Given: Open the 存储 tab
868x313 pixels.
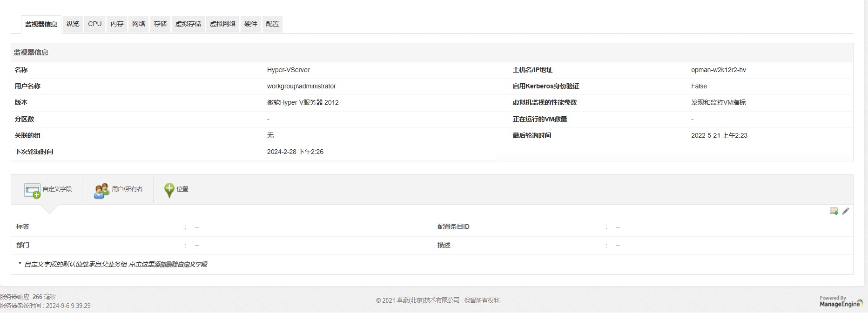Looking at the screenshot, I should tap(160, 24).
